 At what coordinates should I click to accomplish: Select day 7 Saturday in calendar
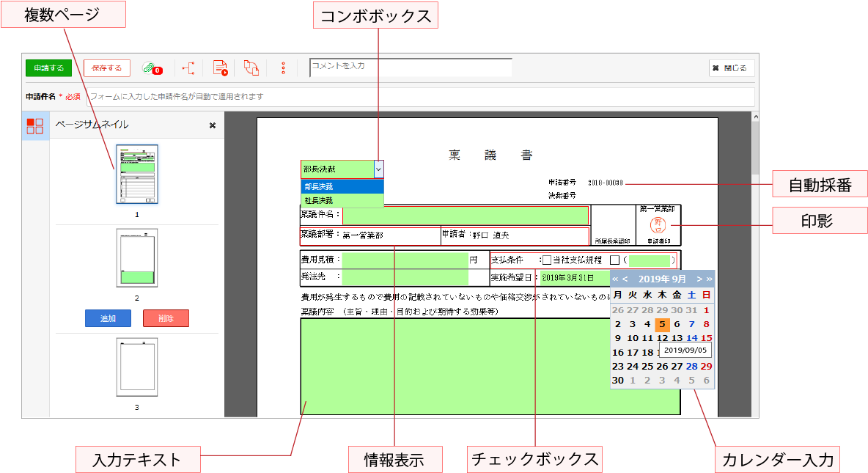click(691, 324)
